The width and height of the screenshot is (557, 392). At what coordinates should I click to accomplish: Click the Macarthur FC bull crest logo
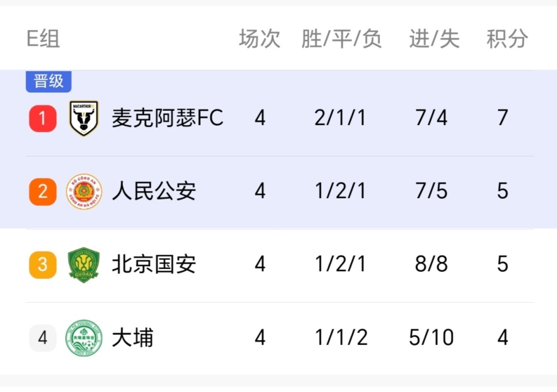(84, 118)
